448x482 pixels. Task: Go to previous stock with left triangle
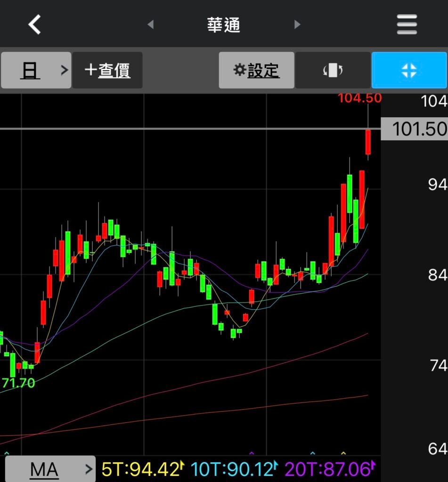150,24
